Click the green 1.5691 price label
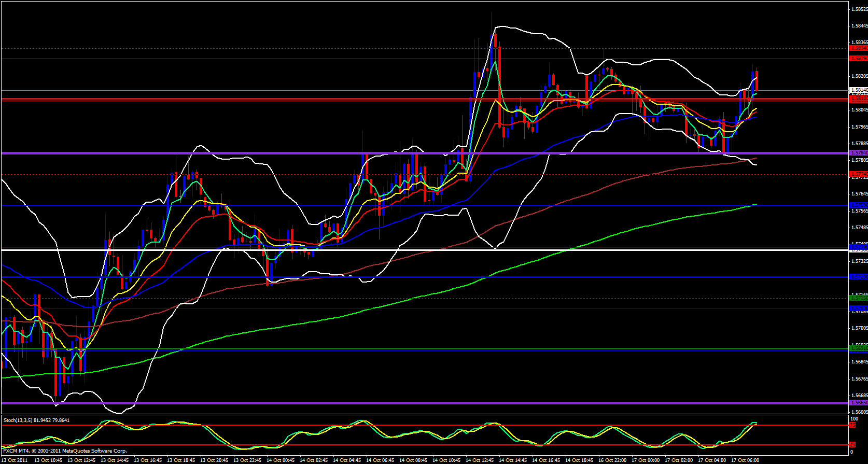Viewport: 868px width, 464px height. 858,348
